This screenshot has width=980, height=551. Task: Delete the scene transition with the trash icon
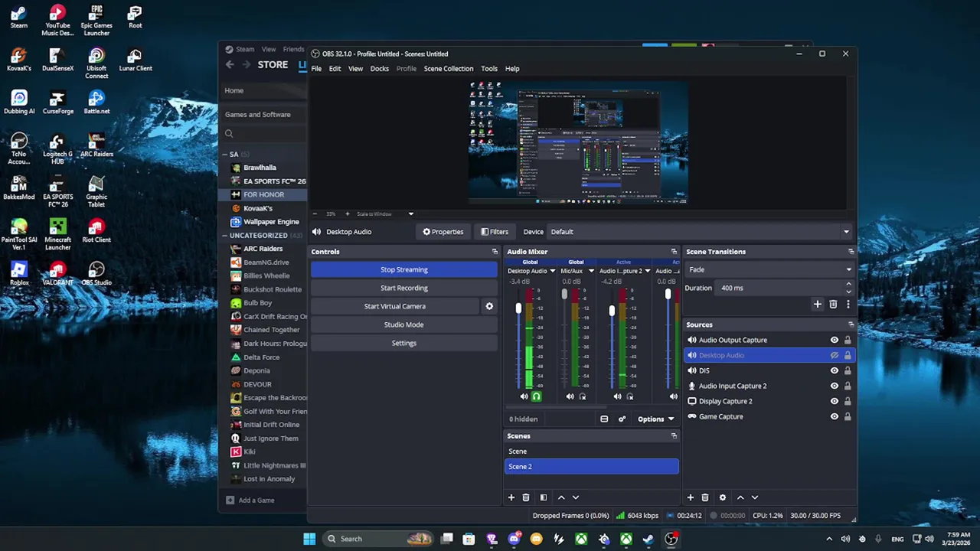click(833, 305)
